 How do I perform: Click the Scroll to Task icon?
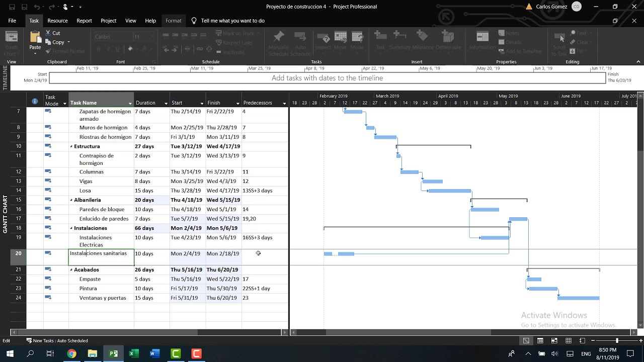click(559, 38)
